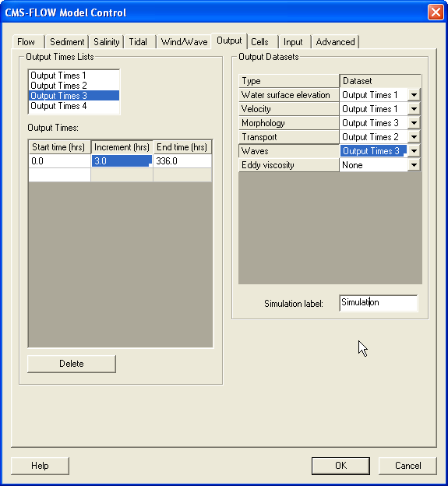Expand the Velocity dataset dropdown arrow
This screenshot has width=448, height=486.
pos(414,109)
